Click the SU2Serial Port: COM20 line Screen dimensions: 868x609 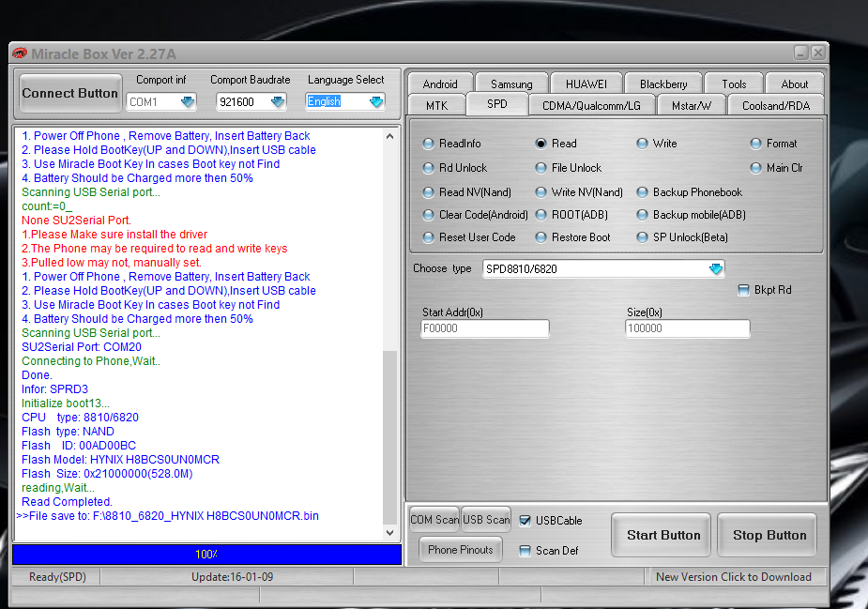click(x=82, y=347)
